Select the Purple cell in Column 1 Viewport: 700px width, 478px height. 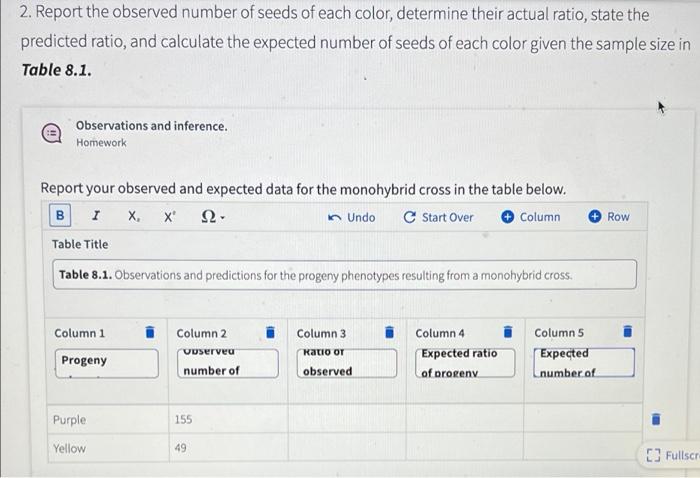108,420
